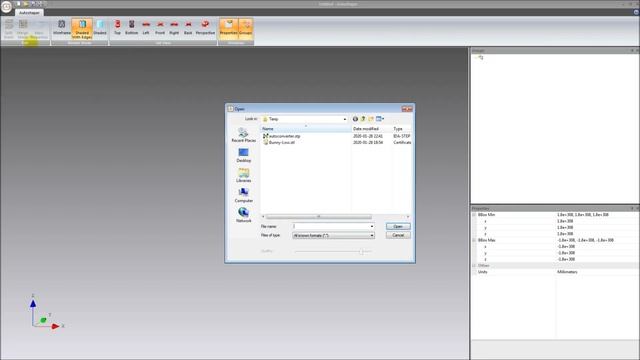Viewport: 640px width, 360px height.
Task: Click the open folder quick access icon
Action: pos(25,4)
